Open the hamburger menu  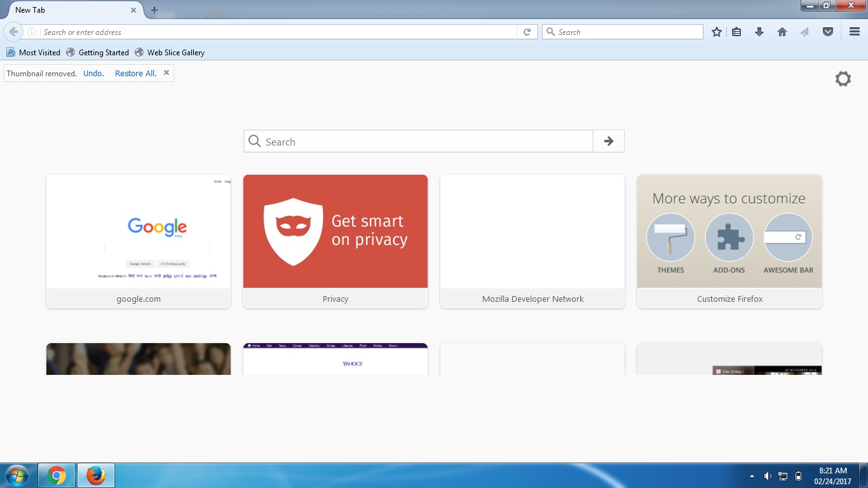tap(855, 32)
